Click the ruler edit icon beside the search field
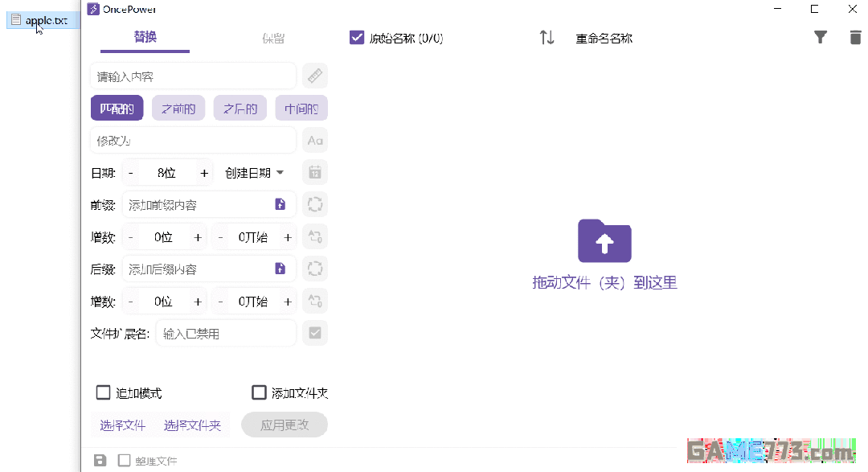Image resolution: width=868 pixels, height=472 pixels. 314,75
